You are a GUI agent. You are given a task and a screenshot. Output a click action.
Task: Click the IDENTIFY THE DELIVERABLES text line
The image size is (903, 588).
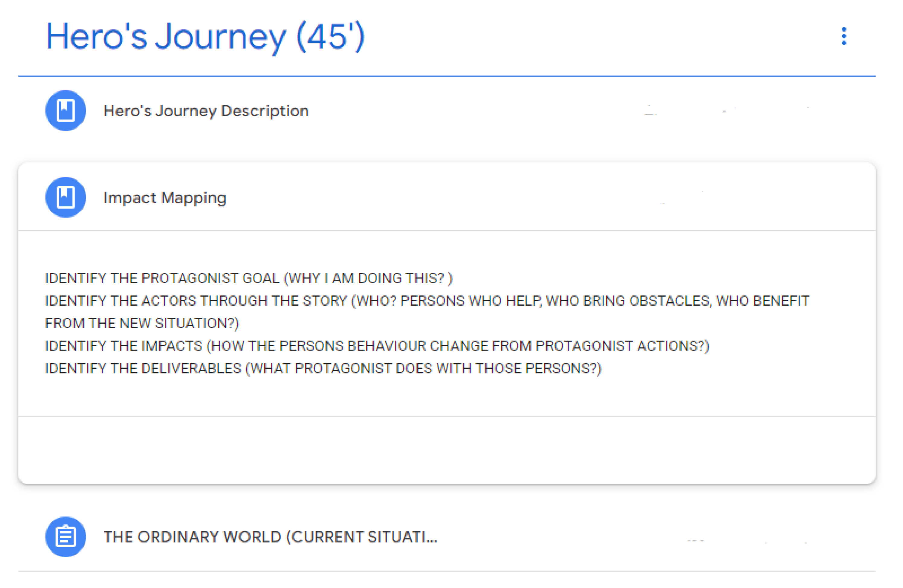coord(323,368)
